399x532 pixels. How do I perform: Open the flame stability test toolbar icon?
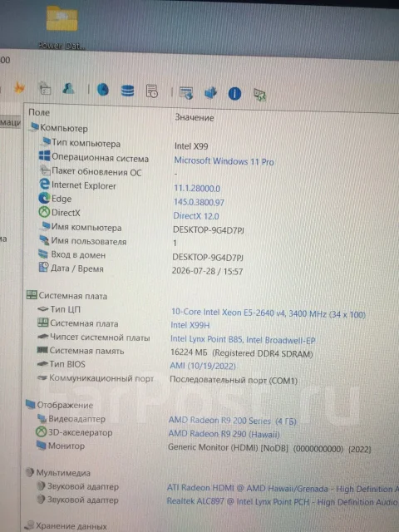pos(19,88)
